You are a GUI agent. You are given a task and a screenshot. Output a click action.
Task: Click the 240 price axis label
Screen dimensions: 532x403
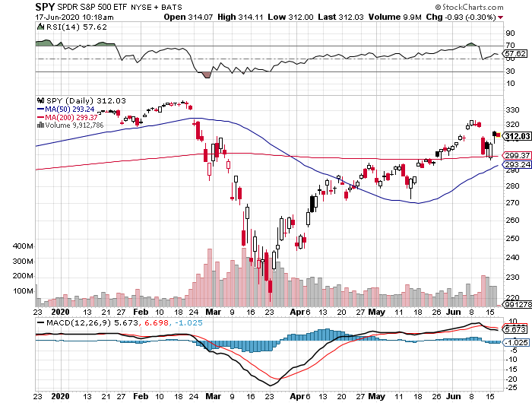pyautogui.click(x=512, y=257)
